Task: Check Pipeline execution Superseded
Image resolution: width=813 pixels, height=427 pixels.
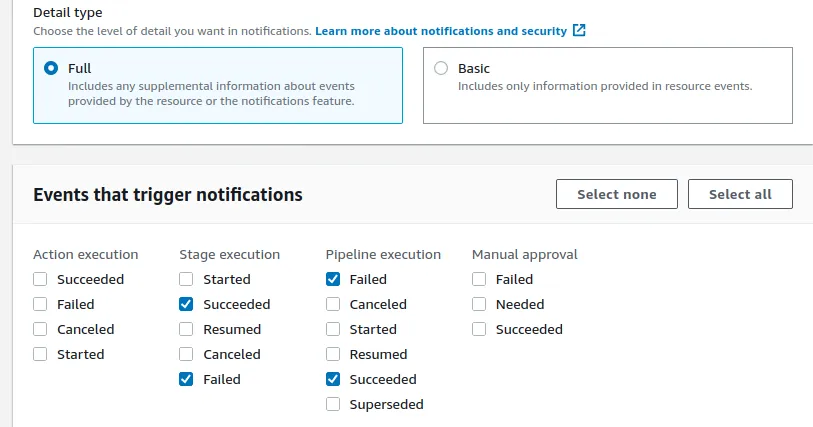Action: (333, 405)
